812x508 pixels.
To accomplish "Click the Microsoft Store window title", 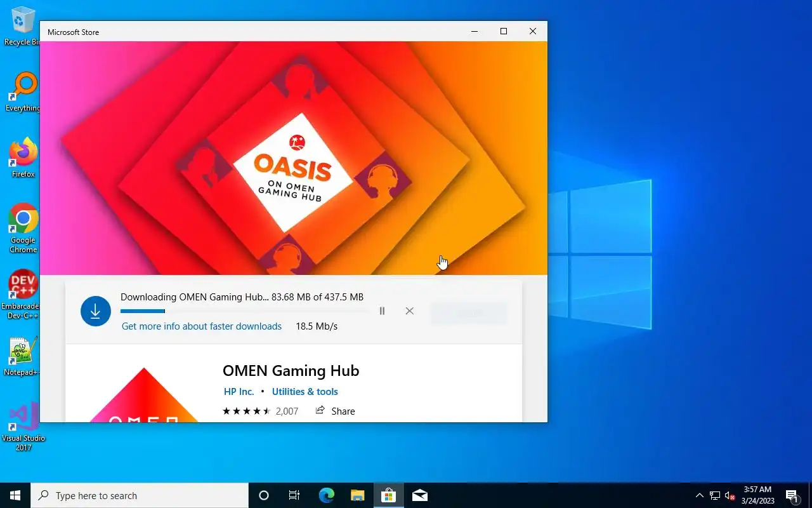I will [74, 32].
